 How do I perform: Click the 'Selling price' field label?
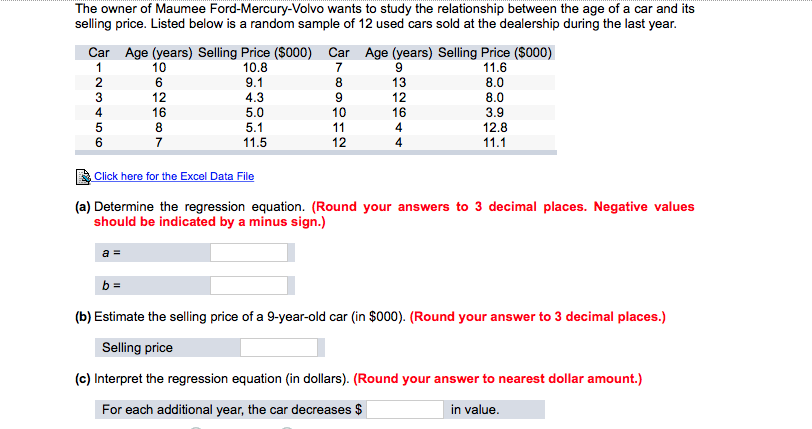[137, 348]
